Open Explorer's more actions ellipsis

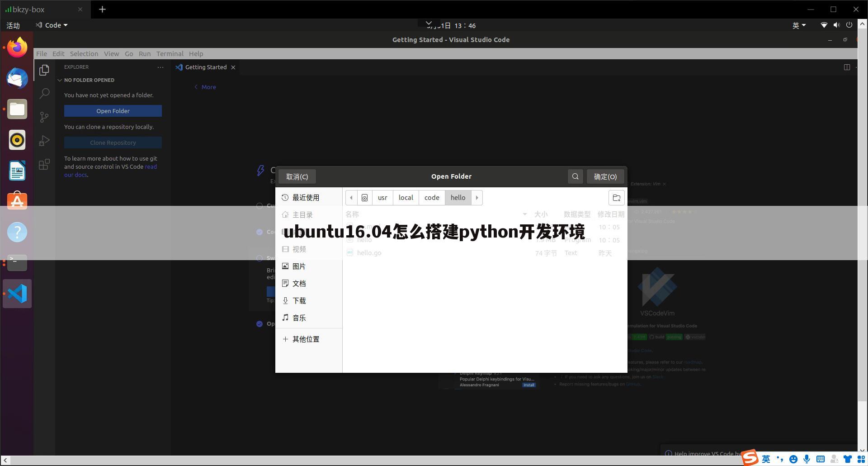tap(160, 67)
